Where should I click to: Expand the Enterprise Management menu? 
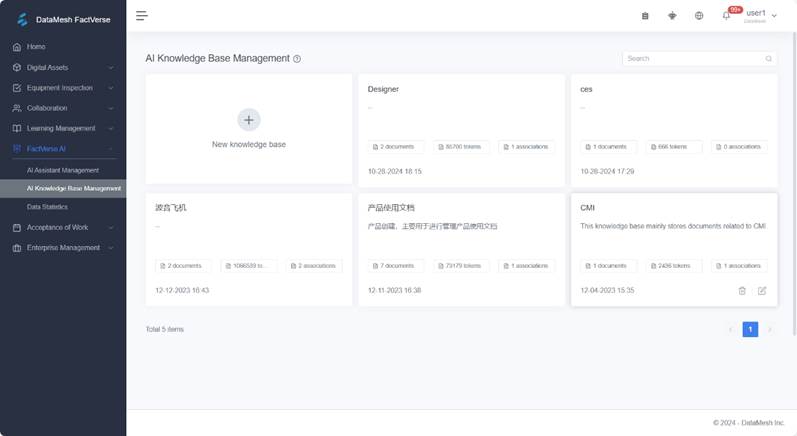coord(63,247)
